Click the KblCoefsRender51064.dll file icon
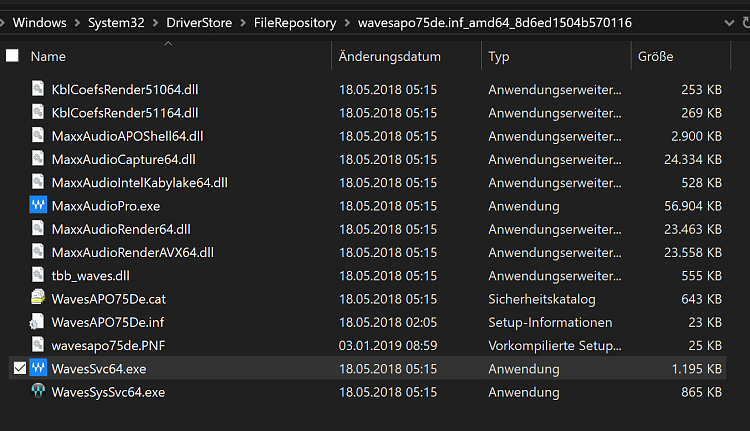 pyautogui.click(x=38, y=90)
